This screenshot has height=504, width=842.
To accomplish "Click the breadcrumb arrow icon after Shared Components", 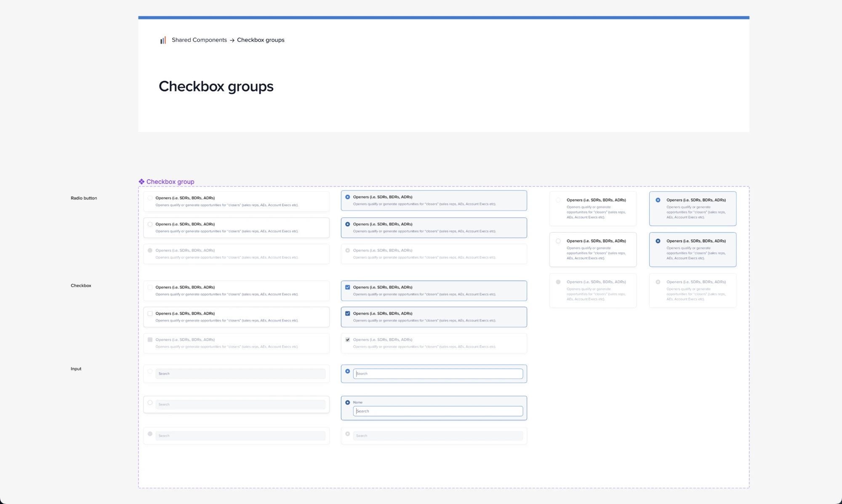I will (x=232, y=40).
